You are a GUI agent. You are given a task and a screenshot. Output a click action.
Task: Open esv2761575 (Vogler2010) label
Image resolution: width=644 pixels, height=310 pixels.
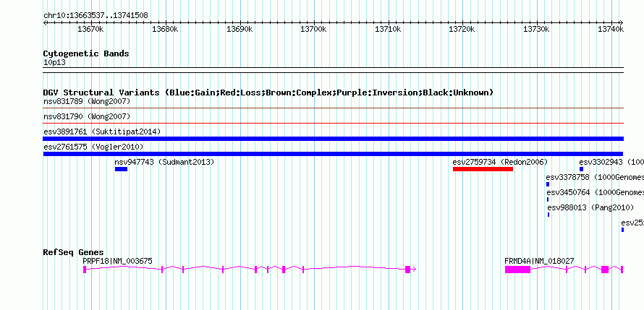pos(93,147)
